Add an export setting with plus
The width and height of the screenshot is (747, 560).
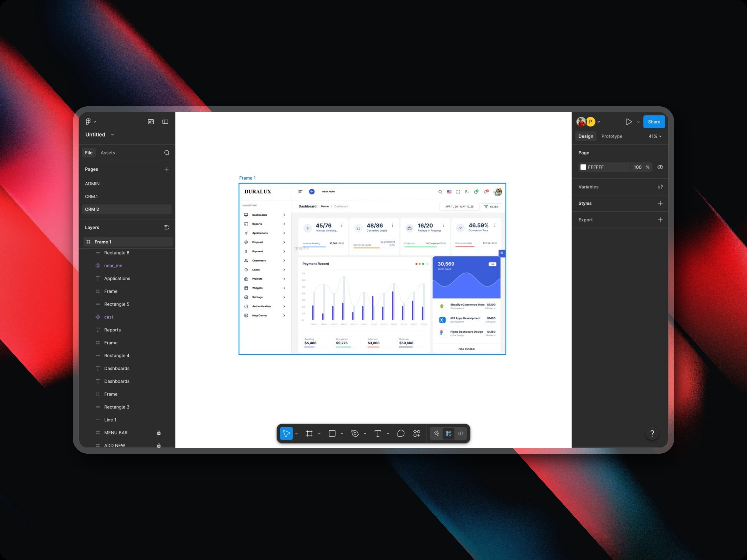(x=660, y=220)
